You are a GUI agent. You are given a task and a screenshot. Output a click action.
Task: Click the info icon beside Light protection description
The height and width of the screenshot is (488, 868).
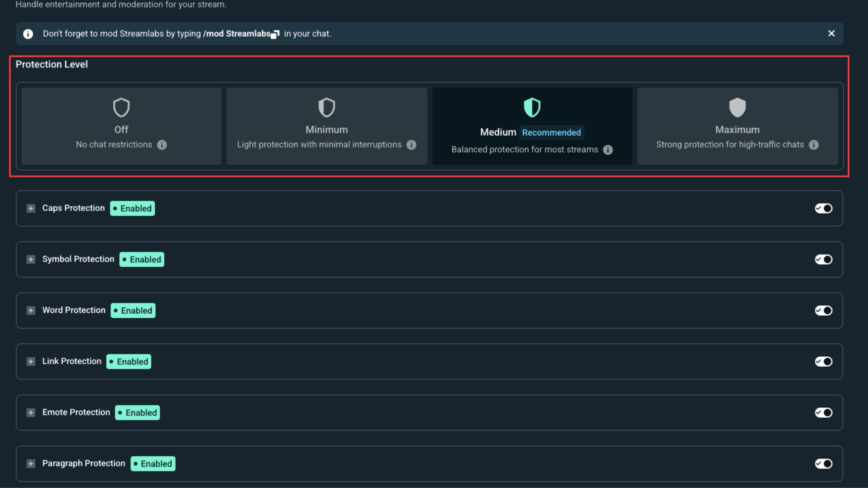click(411, 145)
